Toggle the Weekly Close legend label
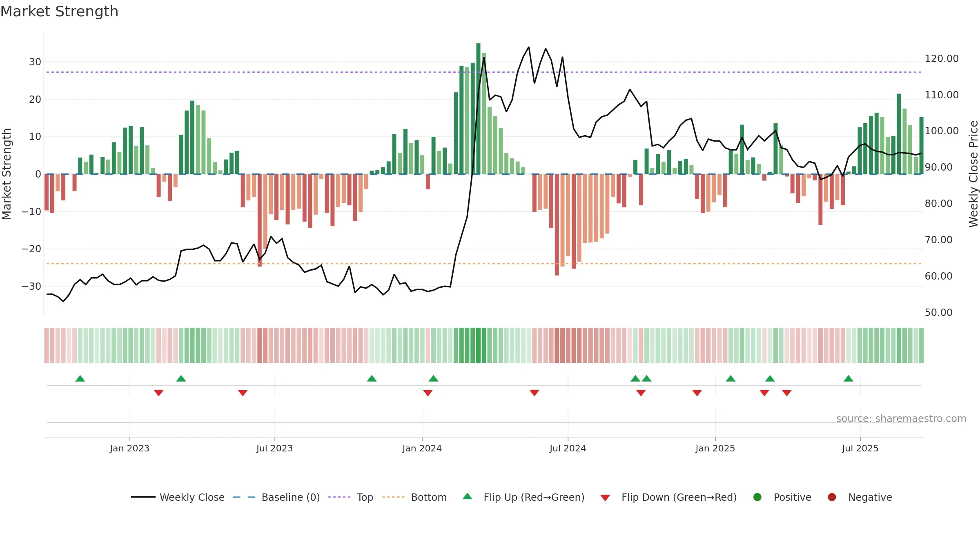Viewport: 980px width, 551px height. tap(192, 498)
